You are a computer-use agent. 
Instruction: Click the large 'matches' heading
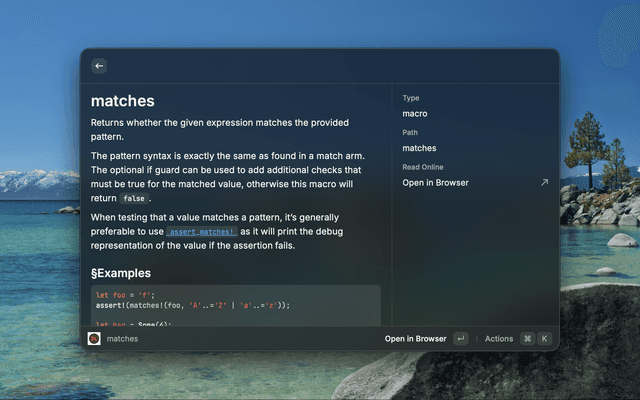click(123, 101)
